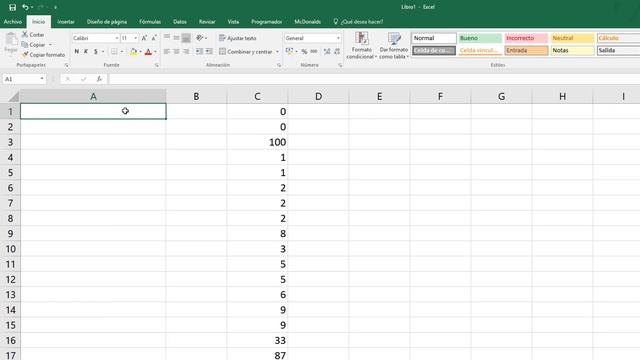Toggle underline (S) formatting

pos(96,51)
